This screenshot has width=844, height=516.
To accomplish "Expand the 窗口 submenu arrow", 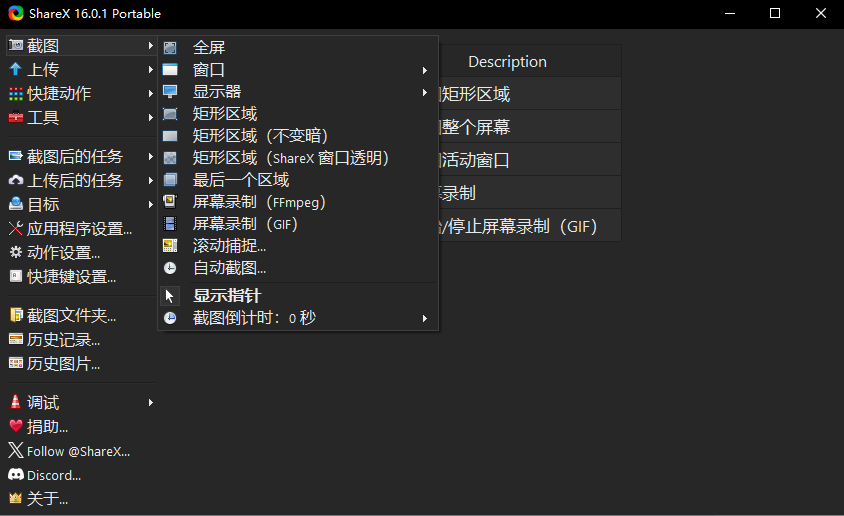I will tap(425, 70).
